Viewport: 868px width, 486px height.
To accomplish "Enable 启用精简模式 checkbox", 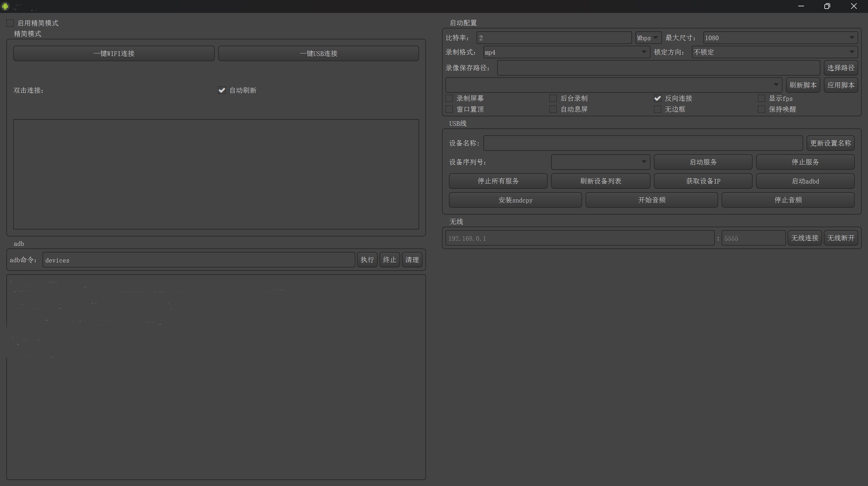I will (10, 23).
